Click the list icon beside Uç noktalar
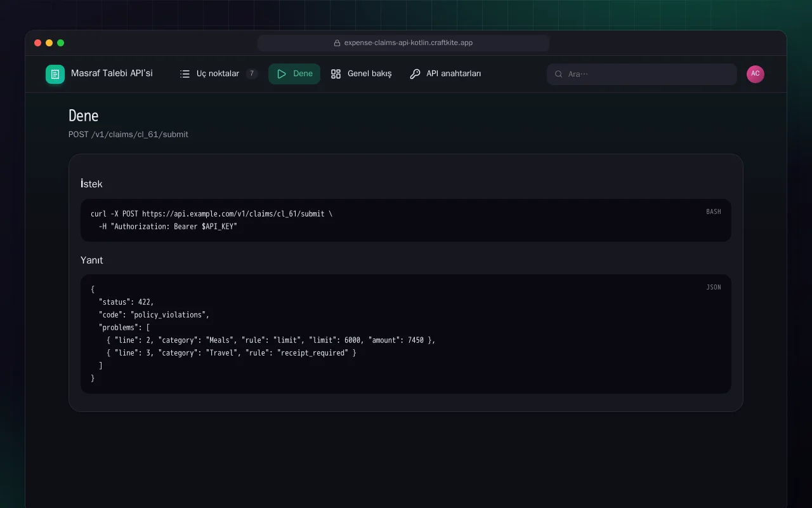812x508 pixels. point(185,74)
